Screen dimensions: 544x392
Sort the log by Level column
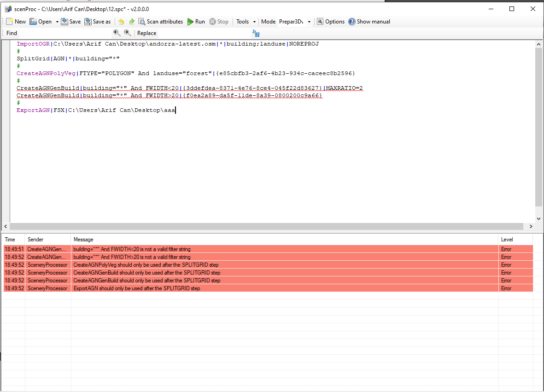pos(515,240)
